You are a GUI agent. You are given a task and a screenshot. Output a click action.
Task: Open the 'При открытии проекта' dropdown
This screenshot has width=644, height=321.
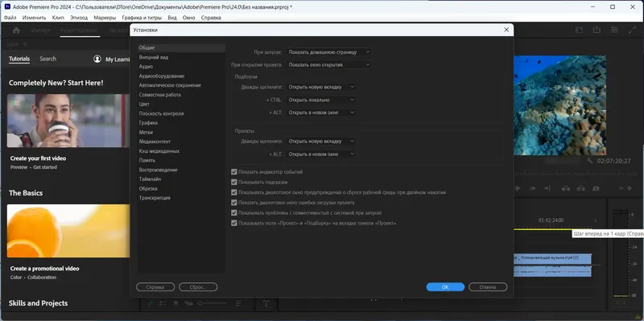pos(328,65)
